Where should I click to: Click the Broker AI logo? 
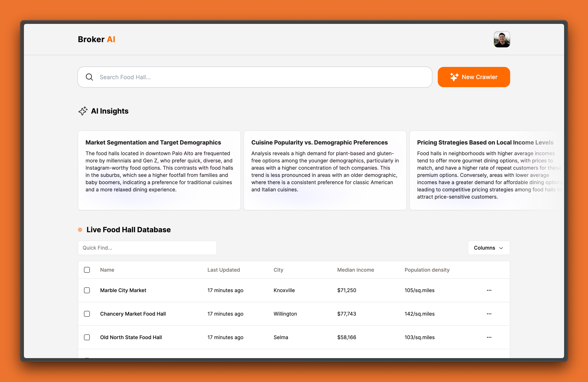click(96, 39)
